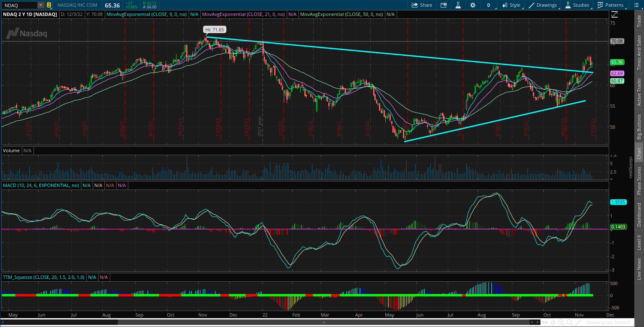644x327 pixels.
Task: Click MovAvgExponential (CLOSE, 9) label
Action: click(147, 14)
